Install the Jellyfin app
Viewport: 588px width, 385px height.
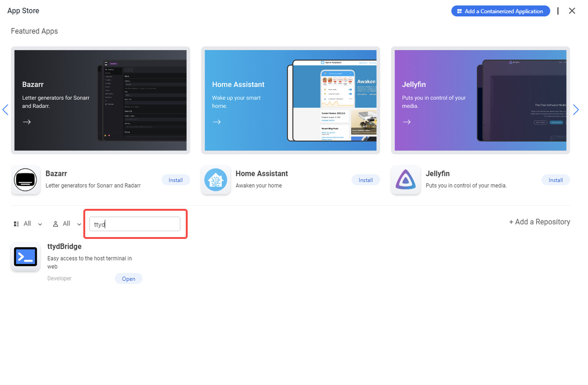coord(555,180)
